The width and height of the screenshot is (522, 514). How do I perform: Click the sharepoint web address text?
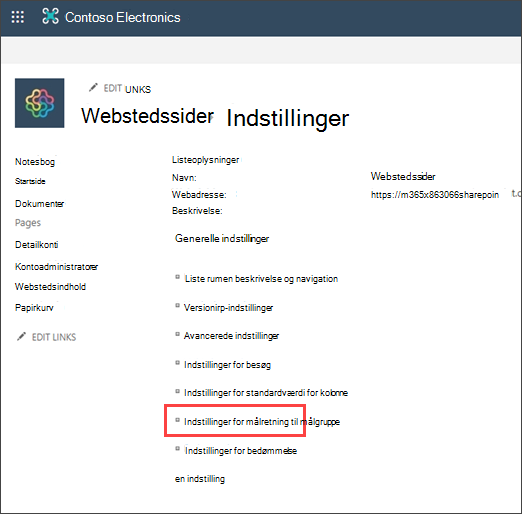click(x=435, y=195)
